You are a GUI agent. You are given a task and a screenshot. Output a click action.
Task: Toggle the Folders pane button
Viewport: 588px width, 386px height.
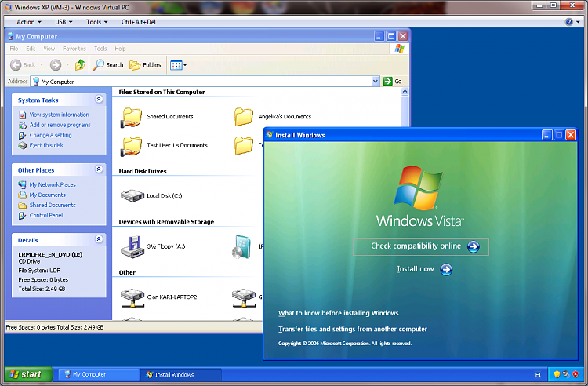click(145, 65)
